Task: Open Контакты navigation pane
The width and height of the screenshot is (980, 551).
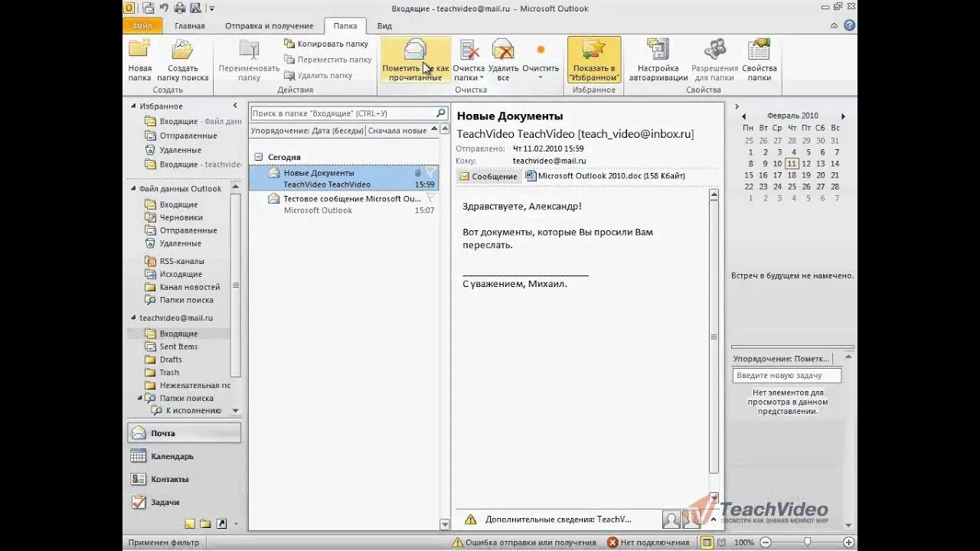Action: [x=184, y=479]
